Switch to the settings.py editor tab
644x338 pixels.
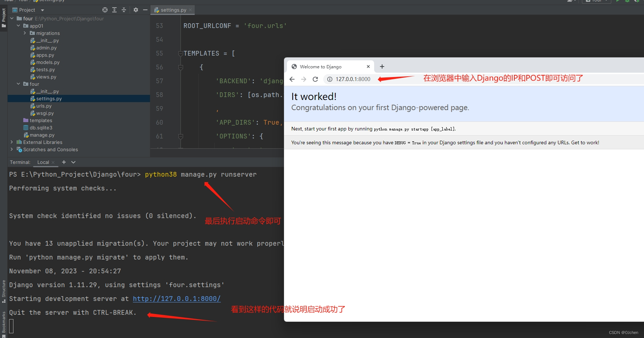[x=173, y=10]
